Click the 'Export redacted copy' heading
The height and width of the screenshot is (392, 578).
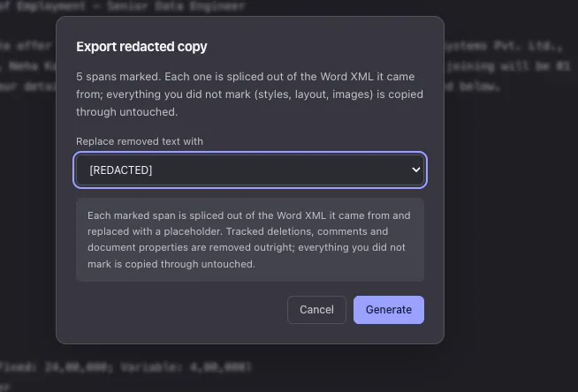pos(141,47)
